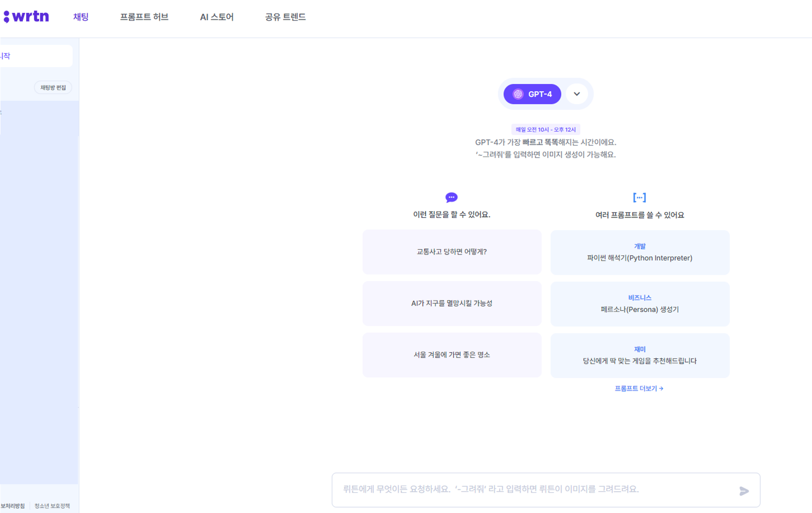Viewport: 812px width, 513px height.
Task: Click the 채팅방 편집 button
Action: click(x=53, y=87)
